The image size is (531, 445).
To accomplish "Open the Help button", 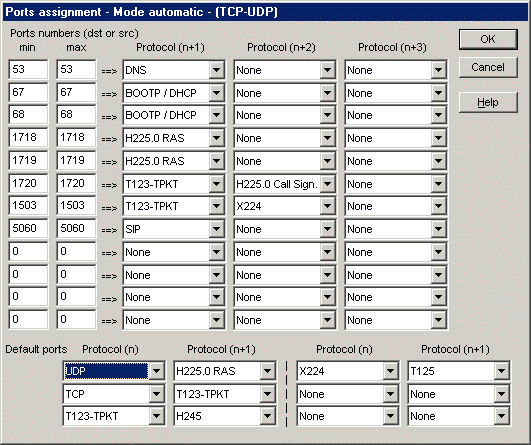I will click(x=488, y=102).
